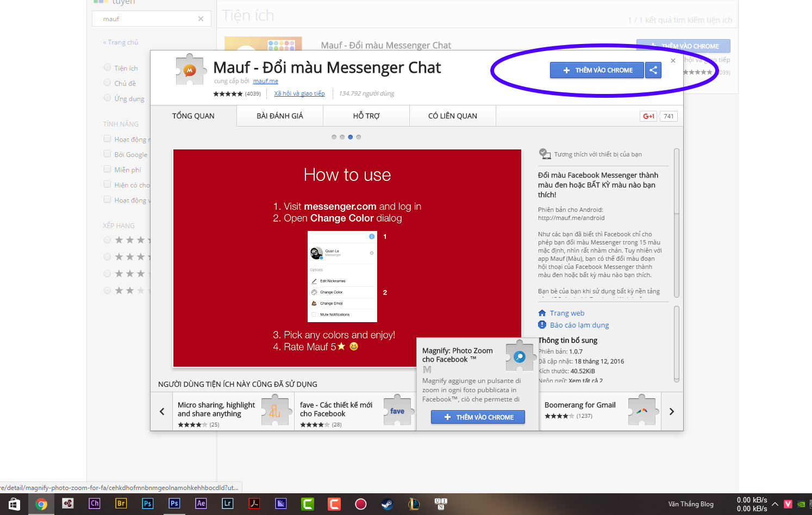The width and height of the screenshot is (812, 515).
Task: Click the fave extension puzzle icon
Action: coord(398,411)
